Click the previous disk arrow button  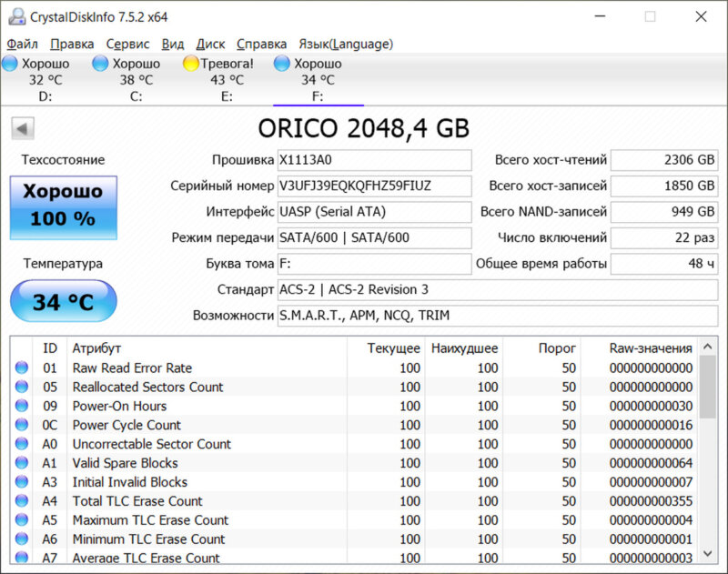[23, 128]
